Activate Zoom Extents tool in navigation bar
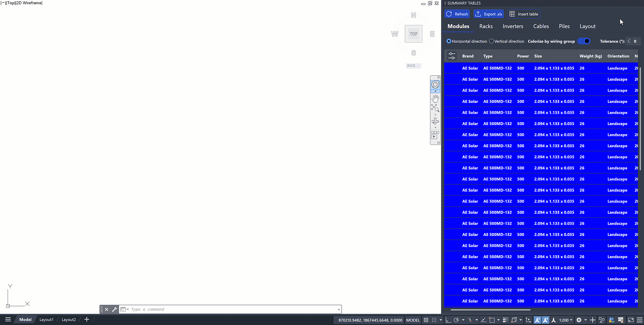Screen dimensions: 644x325 tap(435, 108)
